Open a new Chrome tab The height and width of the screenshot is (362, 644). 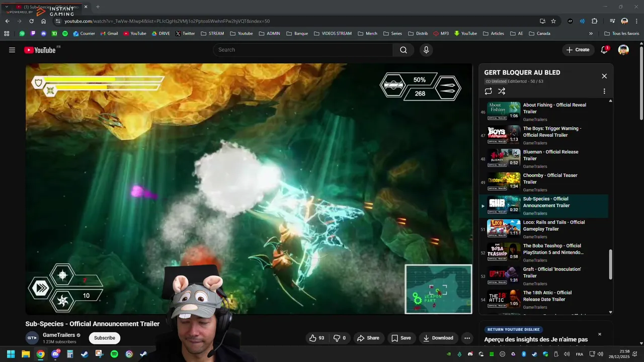98,7
